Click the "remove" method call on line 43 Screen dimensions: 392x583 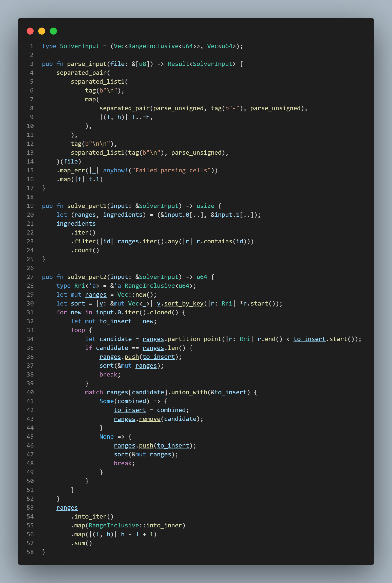point(150,419)
